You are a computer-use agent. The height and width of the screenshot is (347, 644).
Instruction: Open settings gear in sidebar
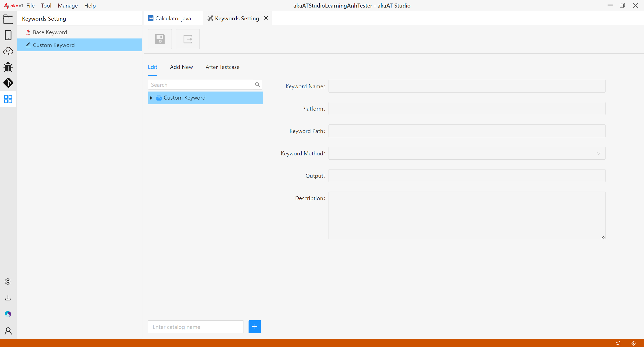(x=8, y=281)
